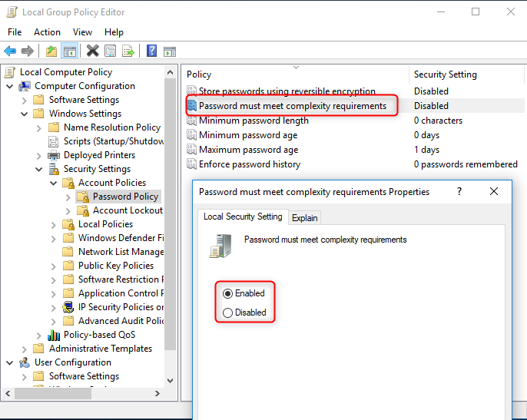Switch to the Explain tab
527x420 pixels.
[x=304, y=218]
